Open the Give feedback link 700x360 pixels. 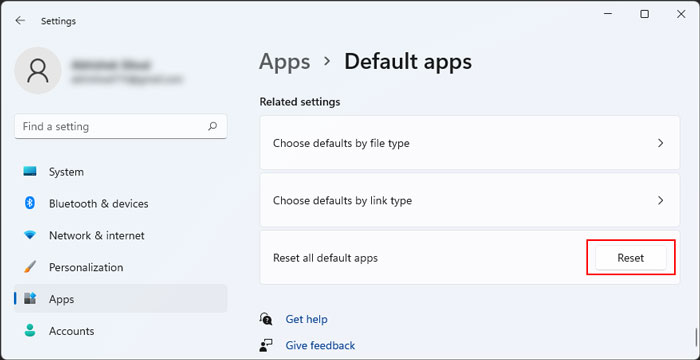pos(320,345)
